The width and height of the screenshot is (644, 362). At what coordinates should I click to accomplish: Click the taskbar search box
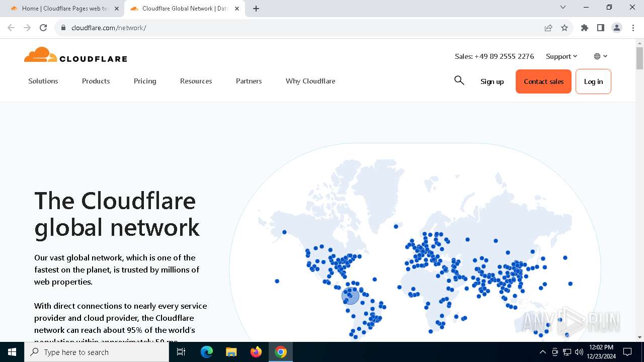(97, 352)
